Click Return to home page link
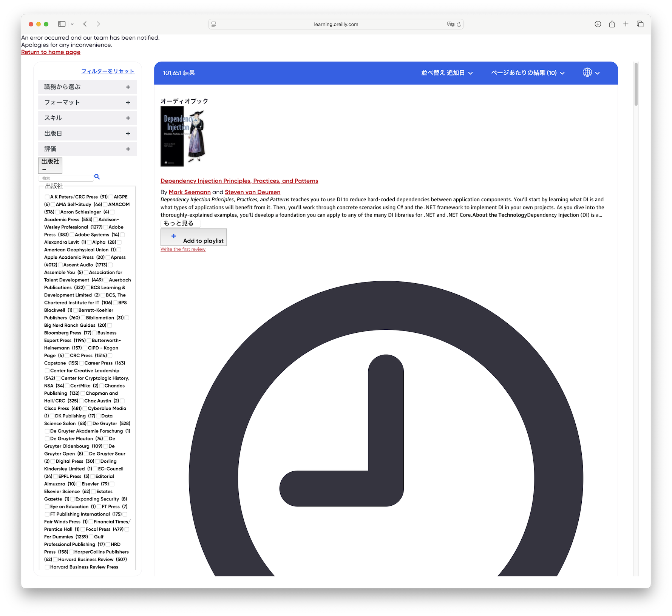The height and width of the screenshot is (616, 672). point(51,52)
